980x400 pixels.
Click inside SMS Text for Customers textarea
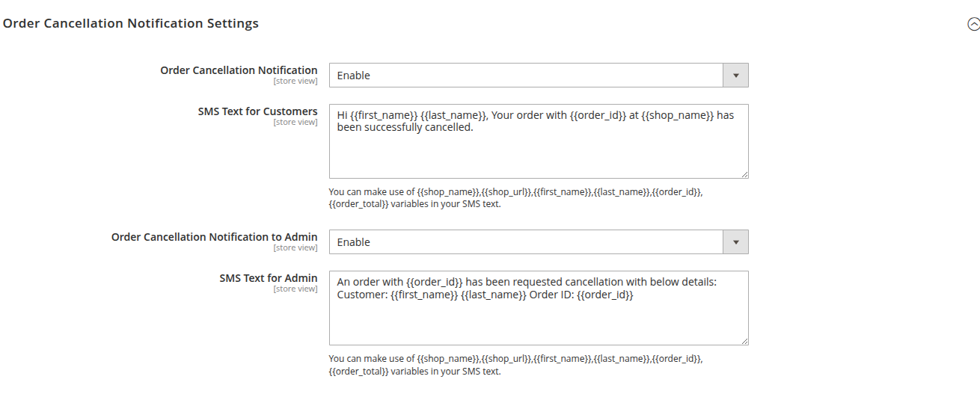[539, 141]
